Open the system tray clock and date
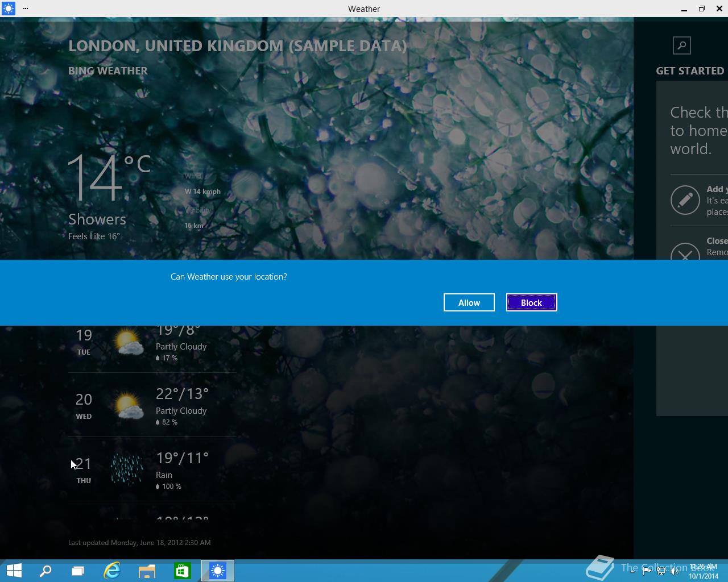This screenshot has width=728, height=582. click(704, 571)
